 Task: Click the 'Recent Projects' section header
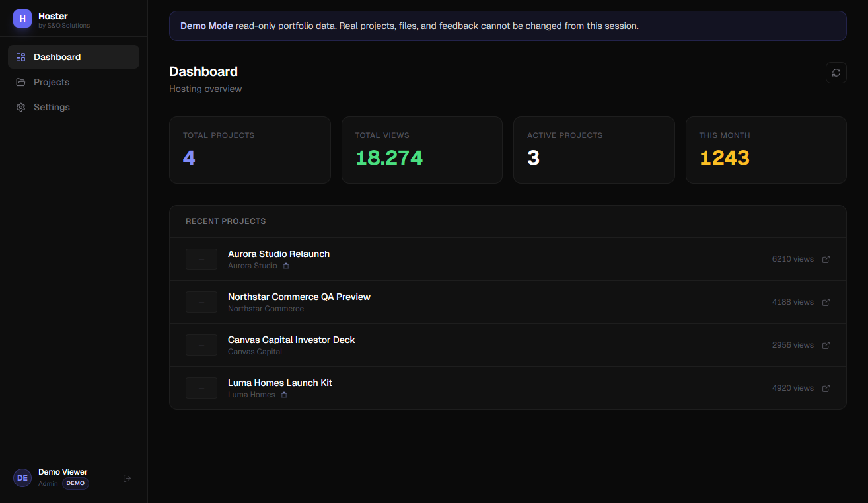click(225, 221)
